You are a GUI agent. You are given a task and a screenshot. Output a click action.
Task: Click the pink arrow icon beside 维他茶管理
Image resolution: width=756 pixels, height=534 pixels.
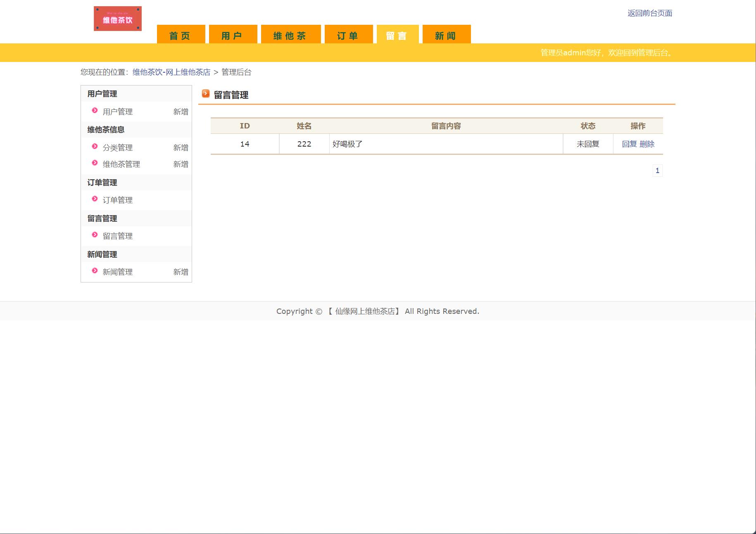(x=95, y=164)
